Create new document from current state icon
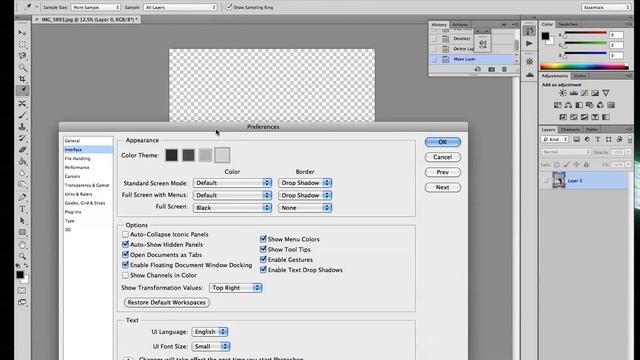The image size is (640, 360). (478, 69)
